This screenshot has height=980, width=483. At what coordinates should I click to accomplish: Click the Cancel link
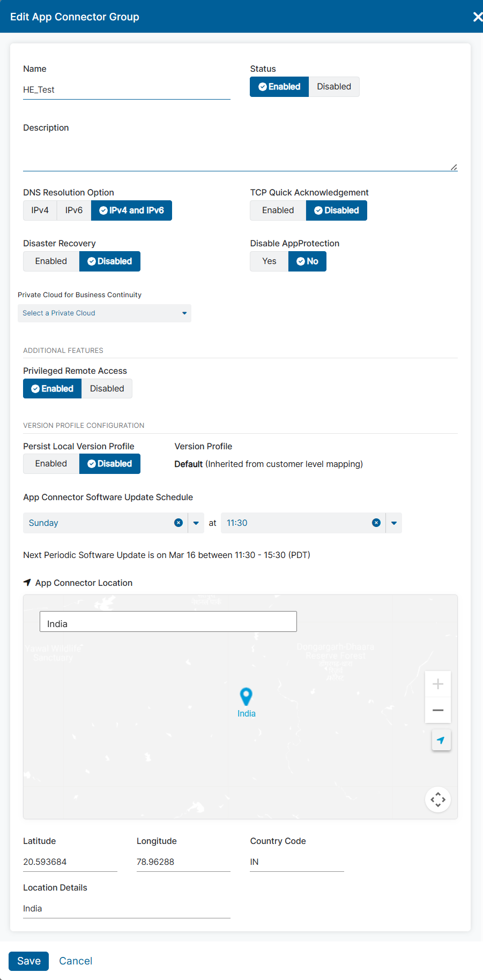point(76,961)
